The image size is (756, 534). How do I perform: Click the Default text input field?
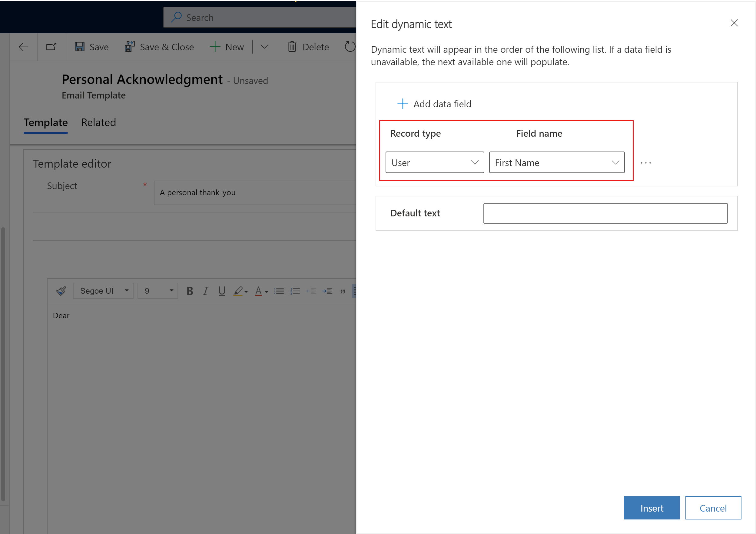(x=606, y=213)
